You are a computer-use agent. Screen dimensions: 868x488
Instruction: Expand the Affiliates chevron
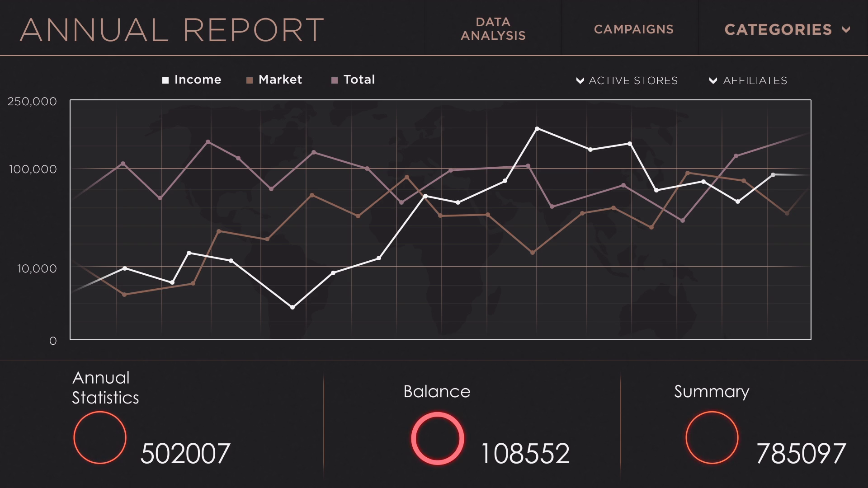(x=713, y=81)
